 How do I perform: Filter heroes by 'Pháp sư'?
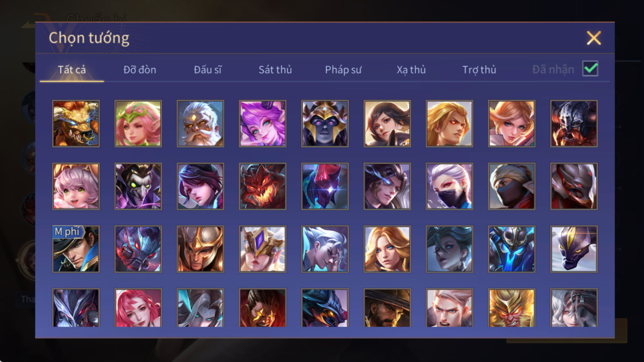coord(343,70)
